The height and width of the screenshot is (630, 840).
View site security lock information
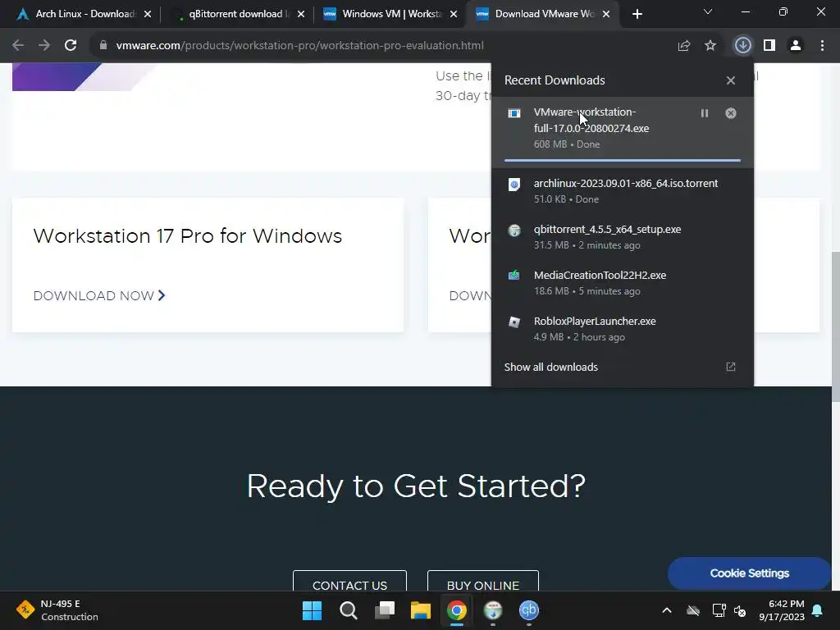(103, 45)
